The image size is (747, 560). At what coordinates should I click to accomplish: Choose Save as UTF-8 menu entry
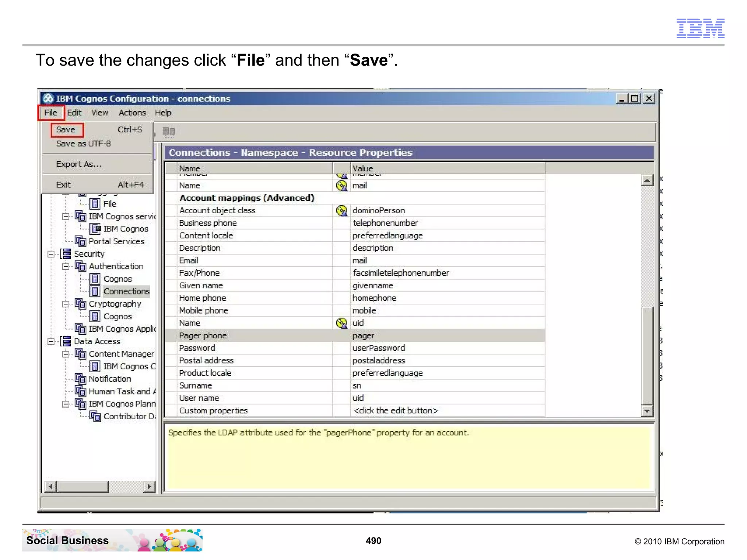(x=83, y=144)
